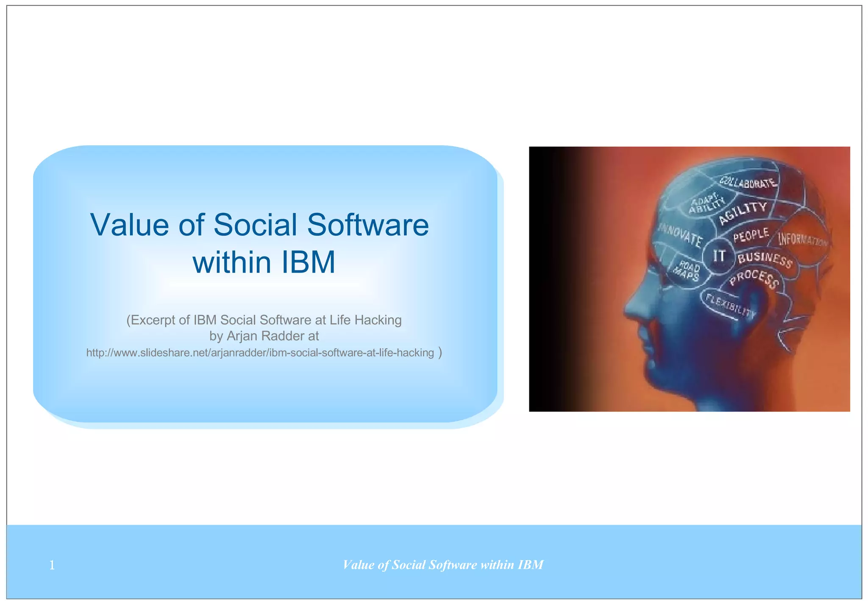
Task: Click the 'BUSINESS' label in the image
Action: click(x=765, y=259)
